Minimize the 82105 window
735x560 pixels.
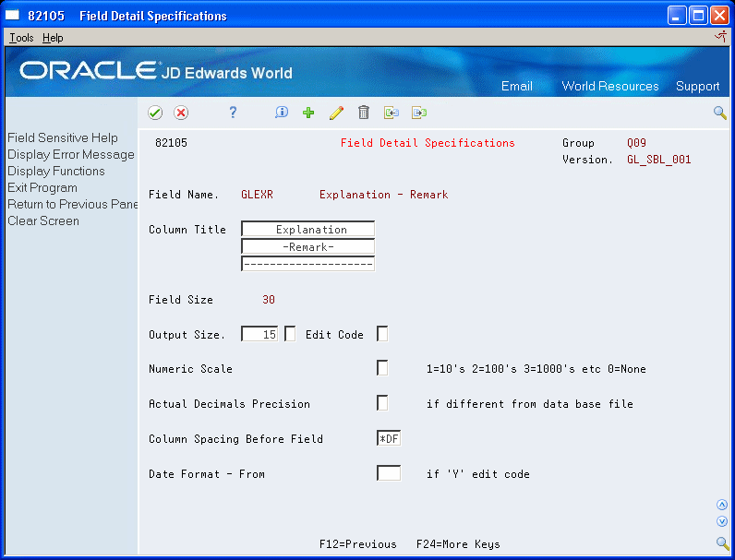pos(677,16)
